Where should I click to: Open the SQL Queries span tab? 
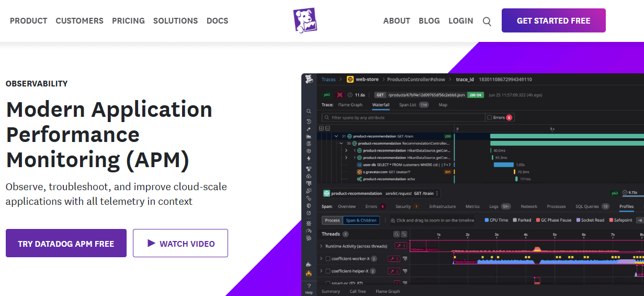pos(592,206)
